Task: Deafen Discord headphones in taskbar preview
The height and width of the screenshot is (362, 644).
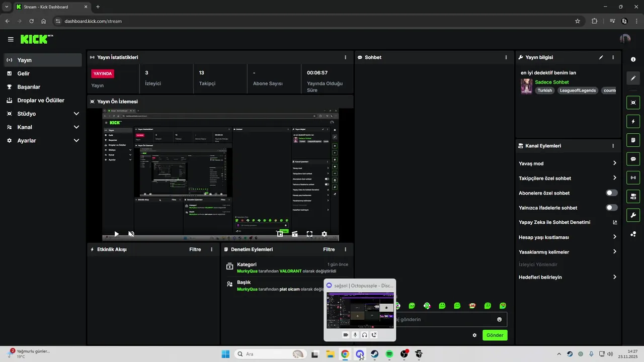Action: click(x=364, y=335)
